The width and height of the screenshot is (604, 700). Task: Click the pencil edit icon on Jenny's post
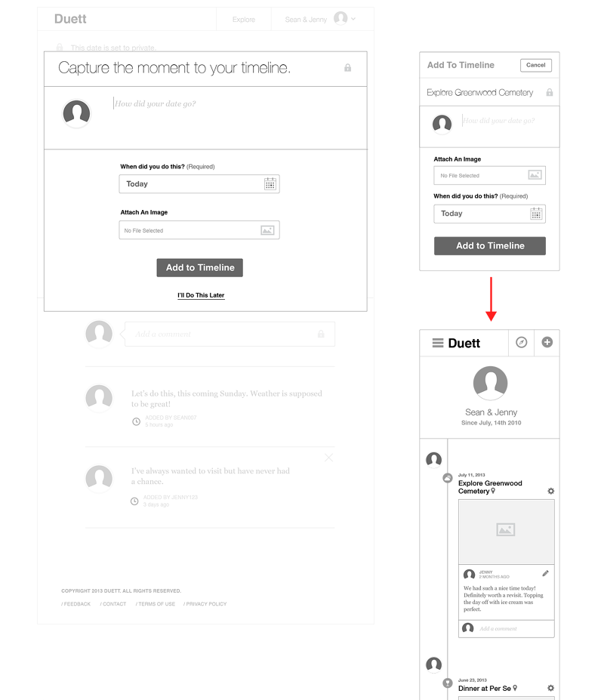[546, 574]
